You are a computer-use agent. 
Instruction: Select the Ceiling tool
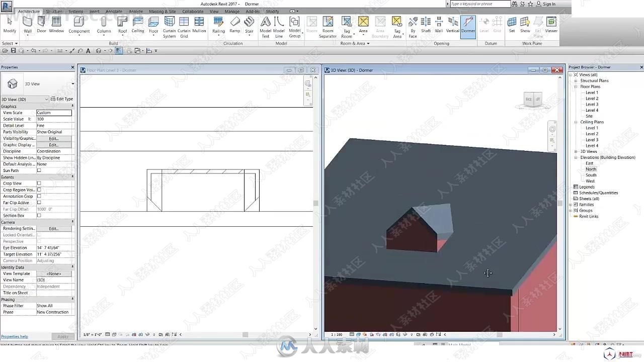(138, 25)
